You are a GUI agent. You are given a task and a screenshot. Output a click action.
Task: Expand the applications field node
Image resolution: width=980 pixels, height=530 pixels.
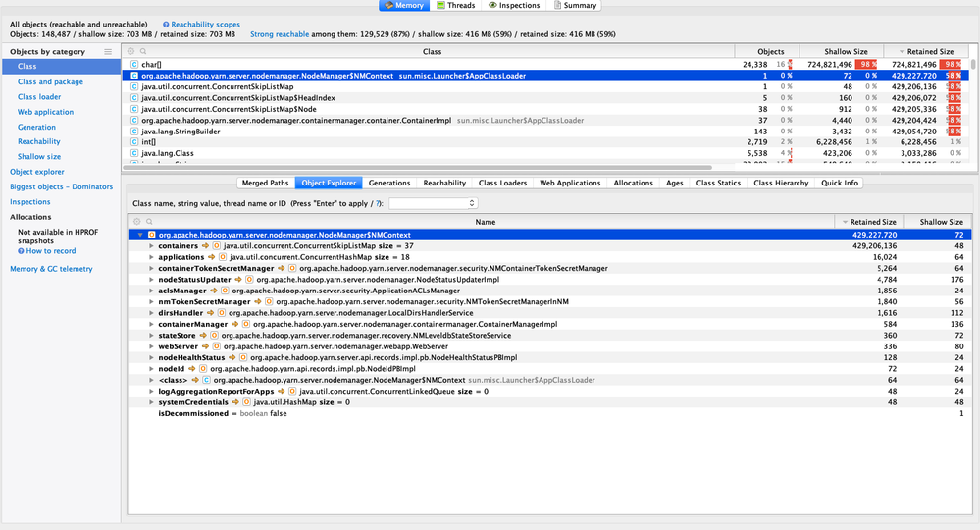(x=151, y=257)
